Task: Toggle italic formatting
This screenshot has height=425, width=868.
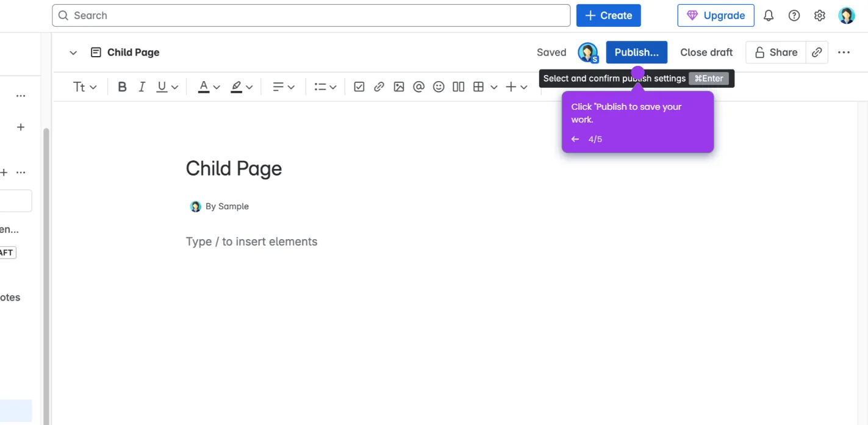Action: pos(142,87)
